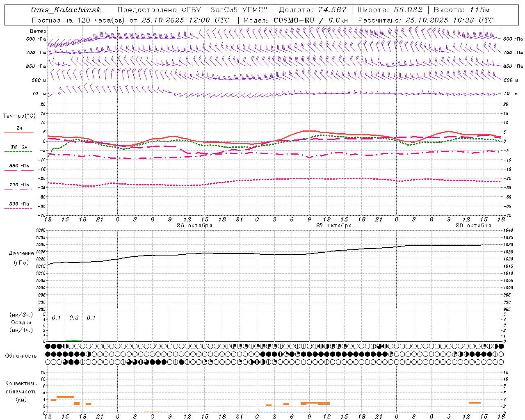
Task: Click the dash-dot line sample under 700 гПа legend
Action: click(19, 189)
